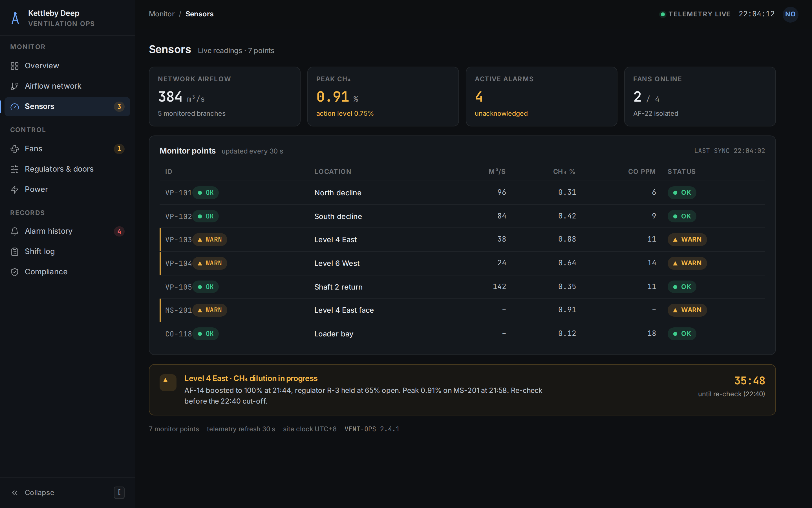Open Shift log from sidebar
This screenshot has width=812, height=508.
click(67, 252)
